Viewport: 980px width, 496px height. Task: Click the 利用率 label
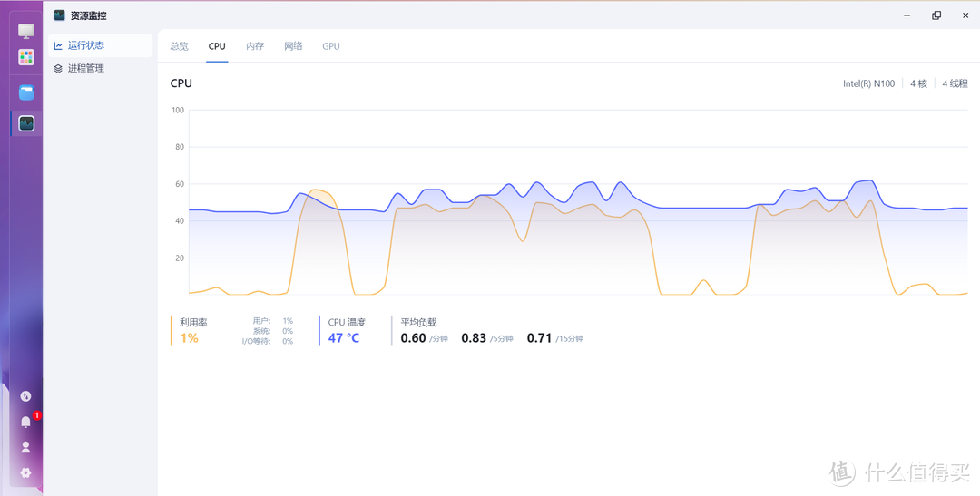pos(194,322)
